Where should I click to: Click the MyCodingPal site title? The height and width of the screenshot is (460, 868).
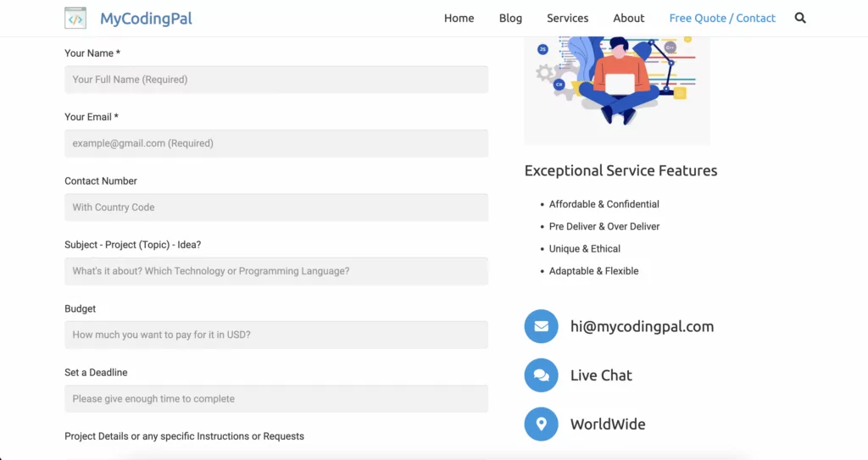(x=146, y=19)
